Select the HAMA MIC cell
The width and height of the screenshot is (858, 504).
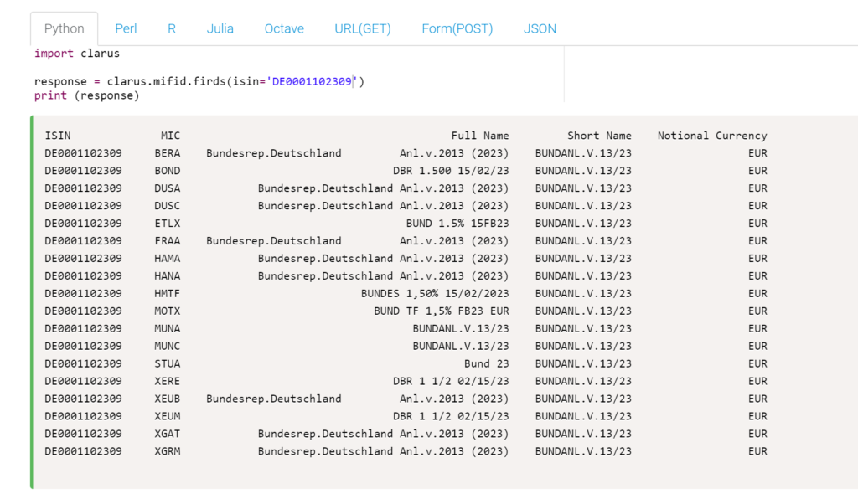click(x=167, y=258)
